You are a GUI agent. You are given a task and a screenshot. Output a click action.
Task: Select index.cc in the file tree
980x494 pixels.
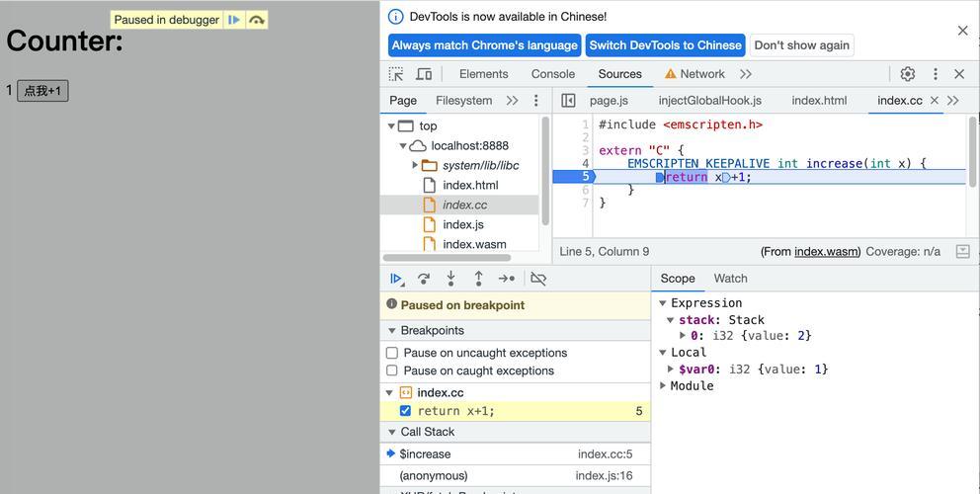tap(465, 206)
